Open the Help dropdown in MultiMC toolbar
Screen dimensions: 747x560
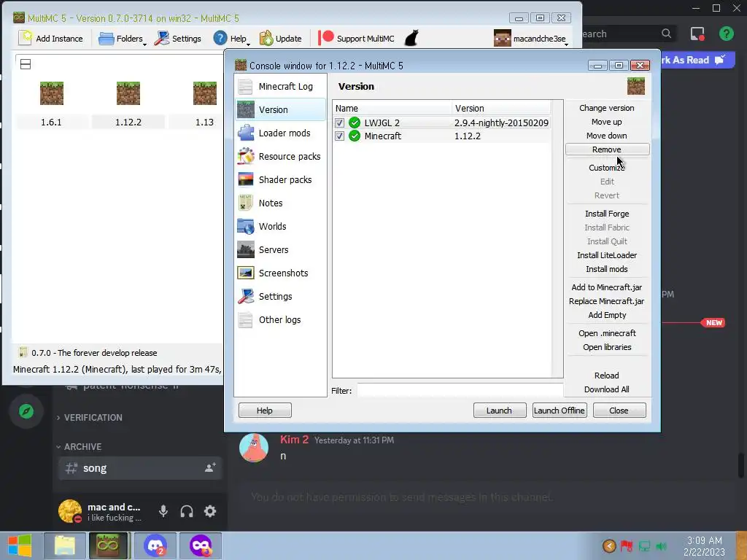(x=231, y=39)
